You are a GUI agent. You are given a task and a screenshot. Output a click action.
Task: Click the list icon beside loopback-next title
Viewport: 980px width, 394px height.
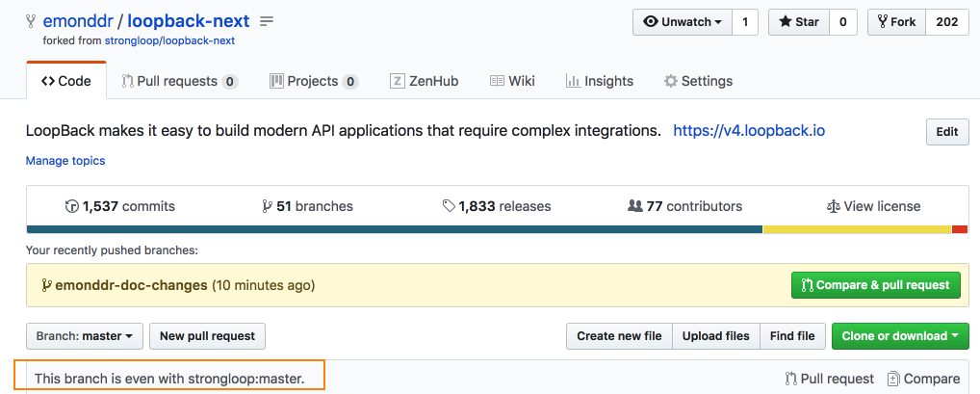tap(267, 21)
